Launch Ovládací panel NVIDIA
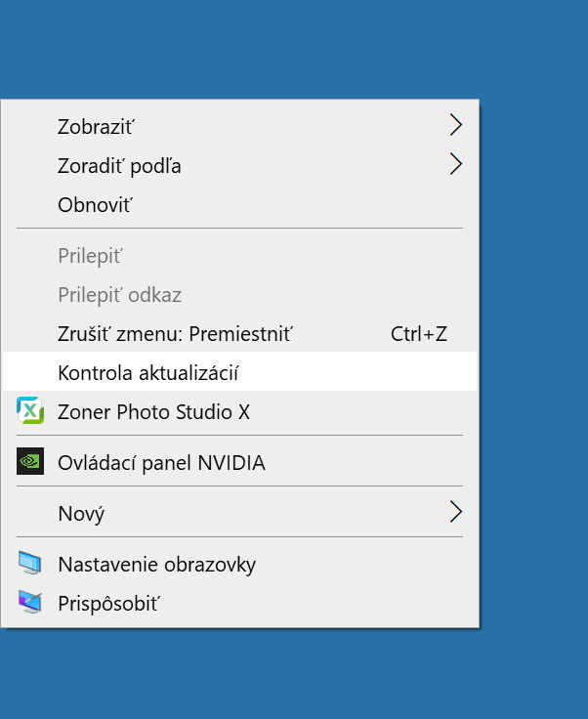 [x=161, y=463]
